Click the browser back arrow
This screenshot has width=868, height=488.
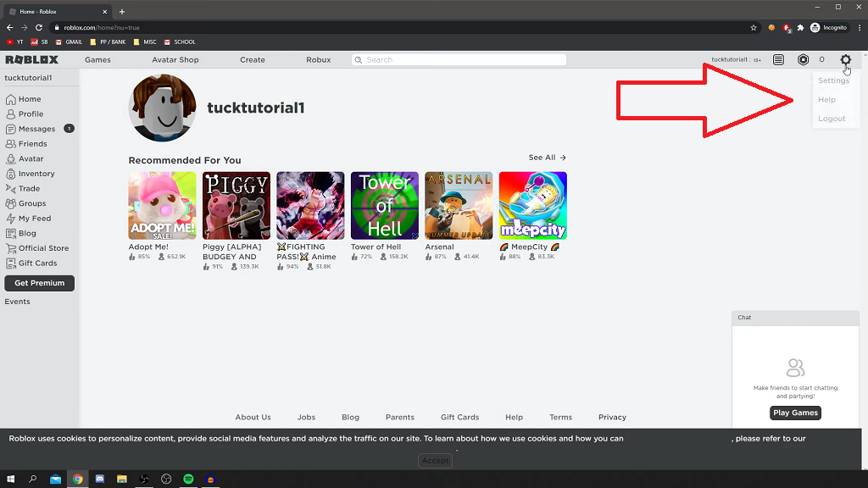(x=10, y=27)
